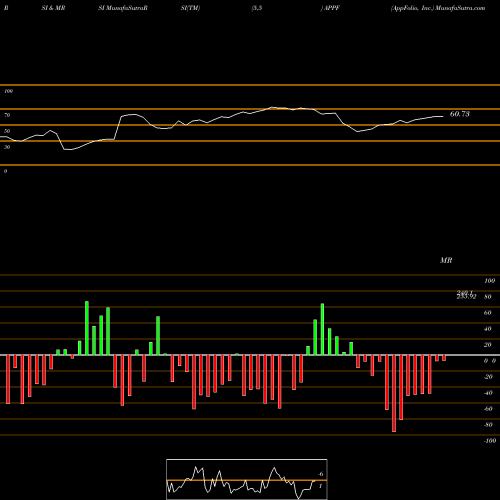
Task: Click the tallest green MR bar on left
Action: (x=87, y=328)
